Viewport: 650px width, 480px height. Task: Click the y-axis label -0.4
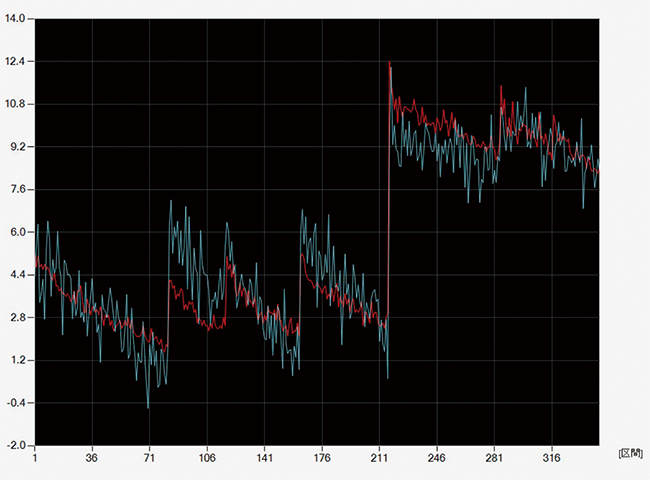[x=16, y=403]
